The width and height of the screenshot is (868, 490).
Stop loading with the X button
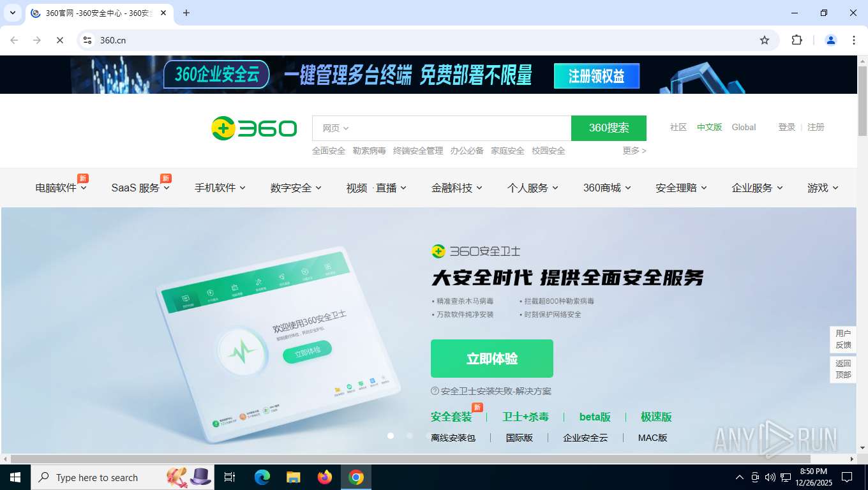click(x=59, y=40)
